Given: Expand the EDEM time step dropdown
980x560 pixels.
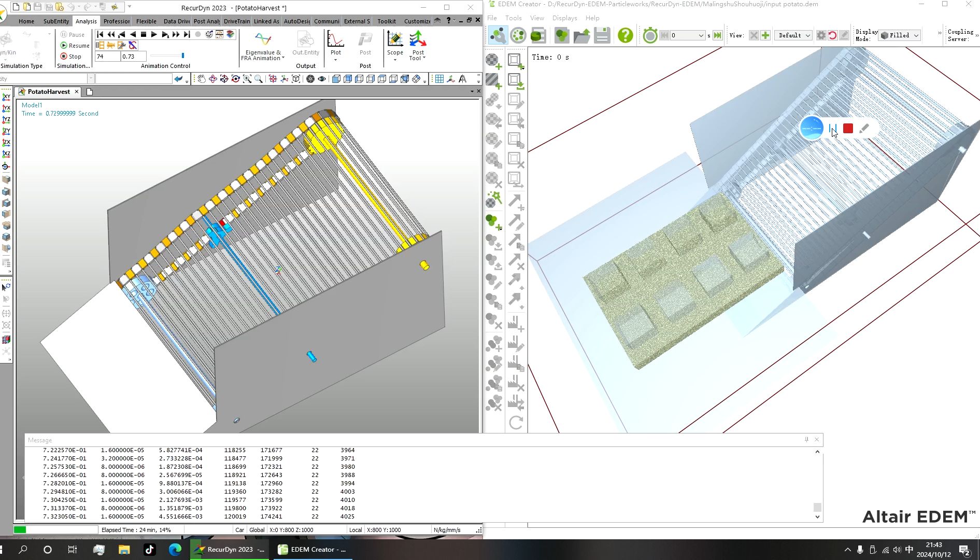Looking at the screenshot, I should (x=701, y=35).
